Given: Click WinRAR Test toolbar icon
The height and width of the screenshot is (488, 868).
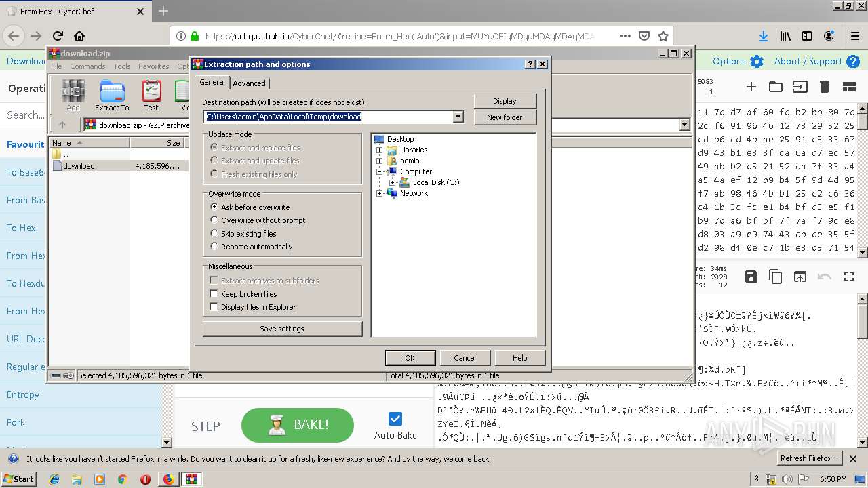Looking at the screenshot, I should 151,95.
